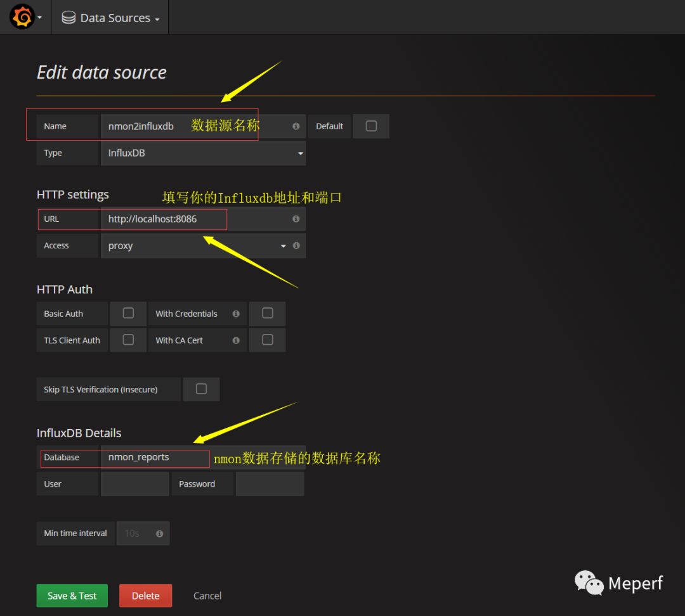Click the Password input field
Viewport: 685px width, 616px height.
pyautogui.click(x=270, y=484)
